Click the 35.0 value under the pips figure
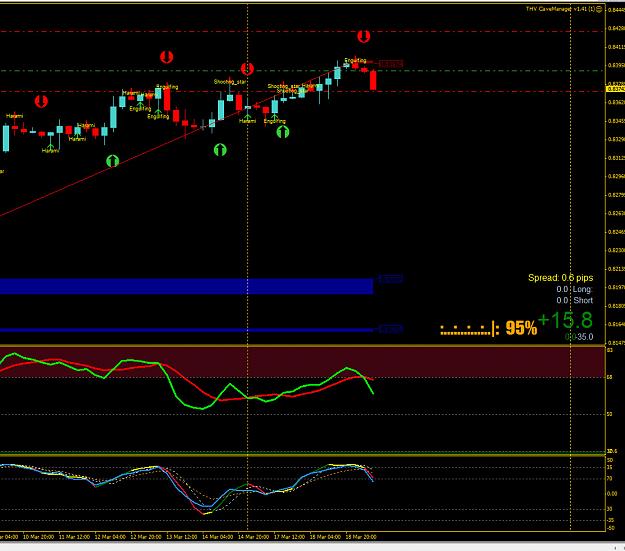This screenshot has height=551, width=625. click(x=585, y=337)
